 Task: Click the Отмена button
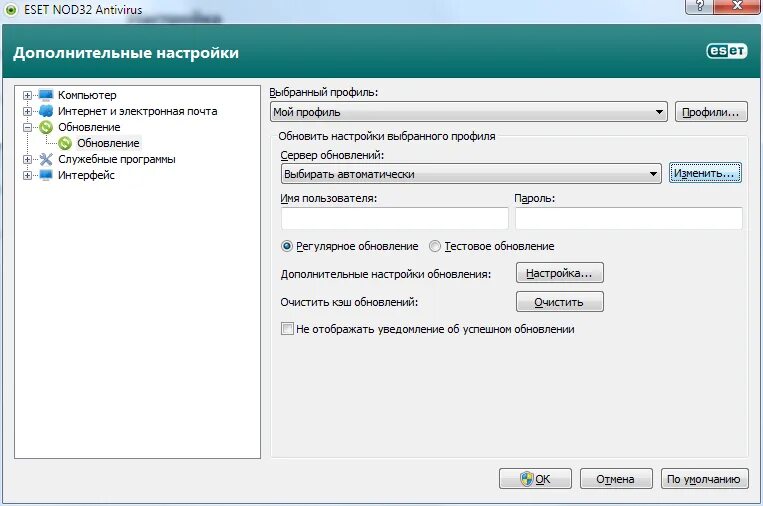[616, 479]
